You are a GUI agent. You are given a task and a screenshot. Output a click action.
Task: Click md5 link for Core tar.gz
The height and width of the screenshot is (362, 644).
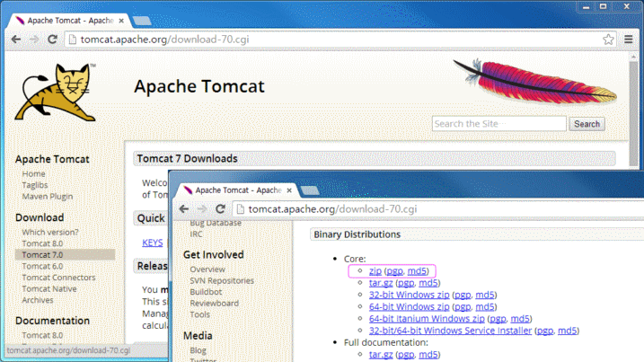pos(428,283)
